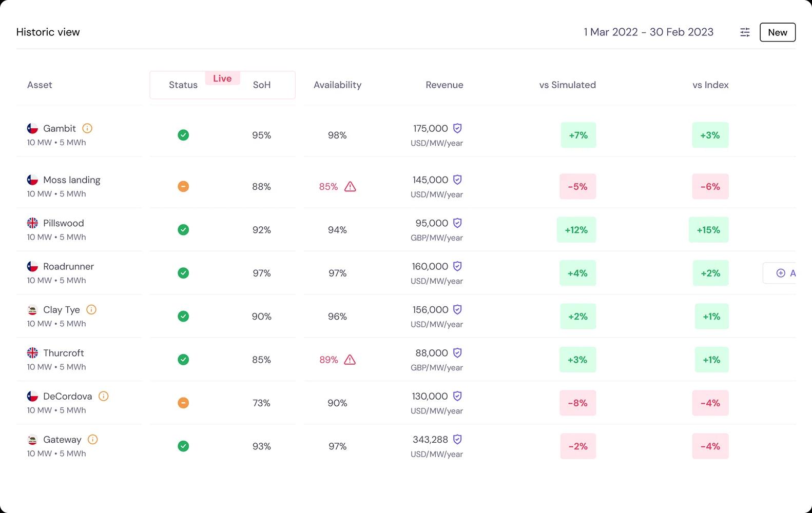Click the info icon beside Clay Tye

click(x=91, y=310)
